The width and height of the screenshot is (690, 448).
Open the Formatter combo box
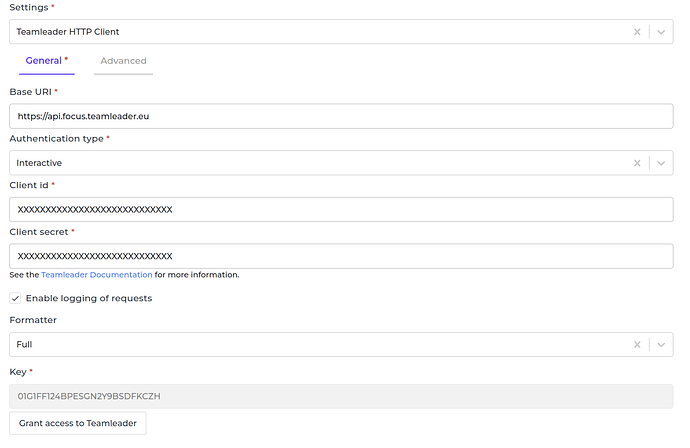[341, 345]
